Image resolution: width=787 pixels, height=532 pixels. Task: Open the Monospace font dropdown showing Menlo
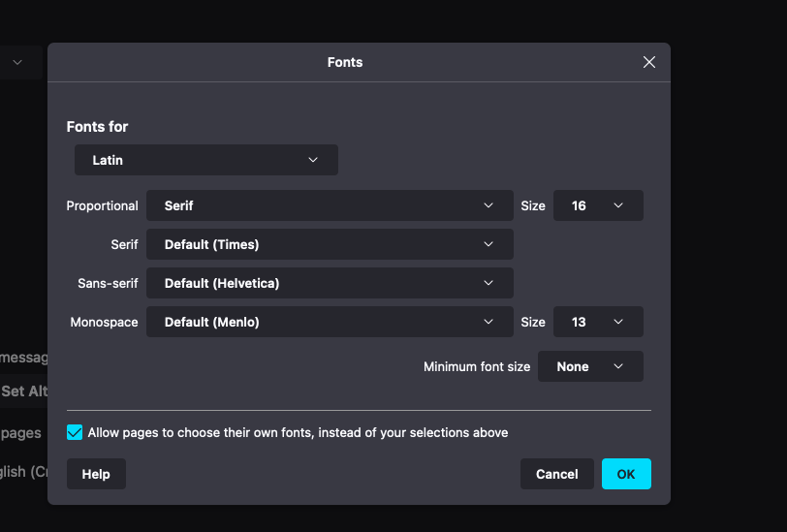coord(330,322)
